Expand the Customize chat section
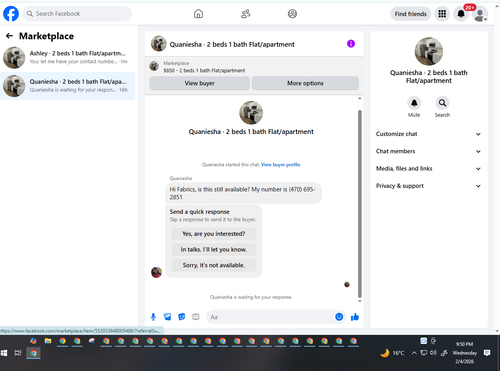The height and width of the screenshot is (371, 500). click(x=429, y=134)
